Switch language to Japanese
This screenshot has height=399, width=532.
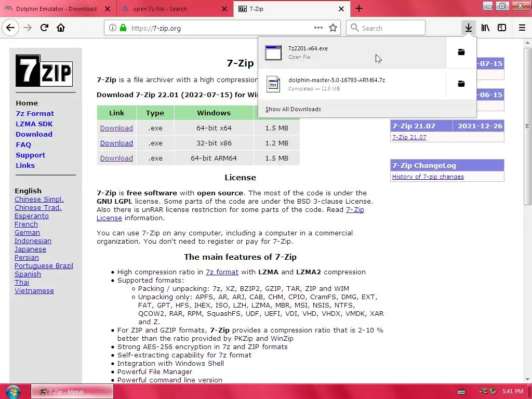pos(30,249)
